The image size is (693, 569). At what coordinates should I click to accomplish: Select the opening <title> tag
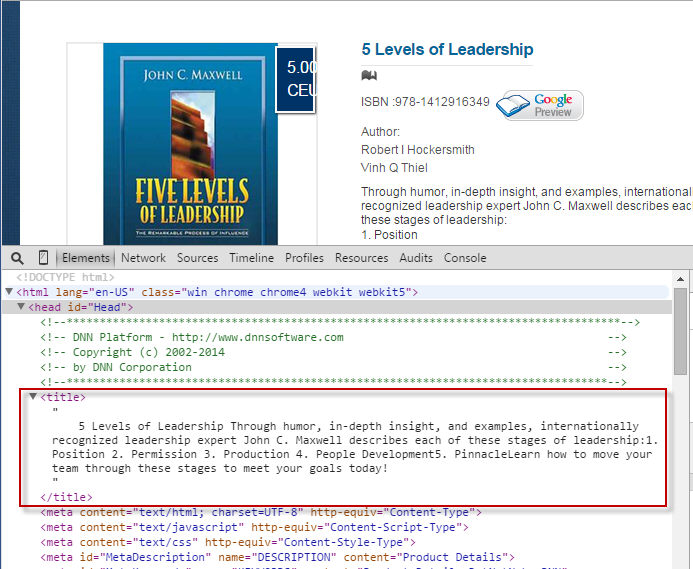63,397
